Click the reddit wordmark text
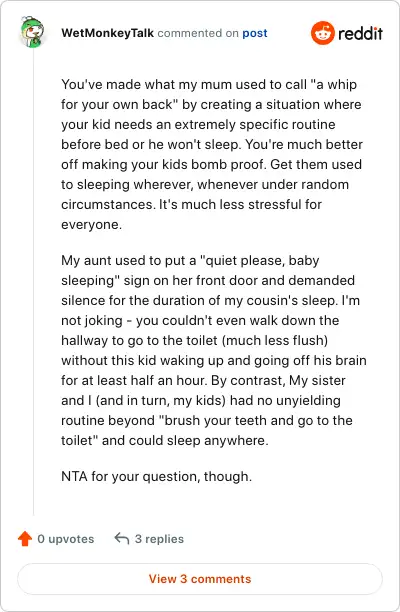This screenshot has width=400, height=612. (360, 34)
